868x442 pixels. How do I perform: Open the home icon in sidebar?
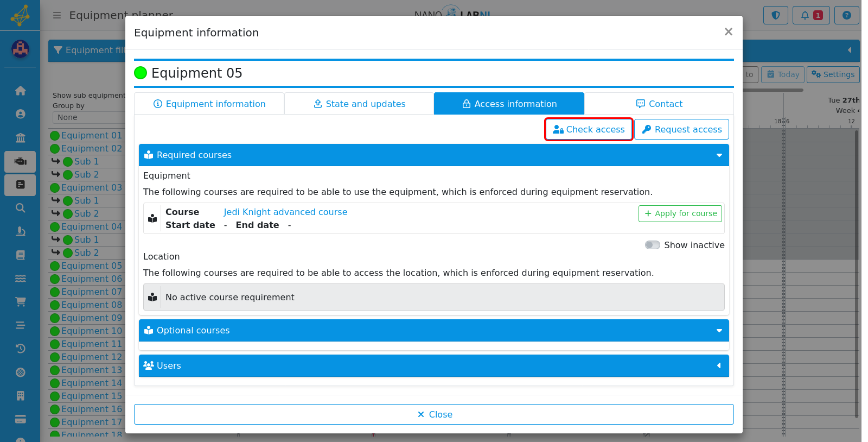tap(20, 91)
